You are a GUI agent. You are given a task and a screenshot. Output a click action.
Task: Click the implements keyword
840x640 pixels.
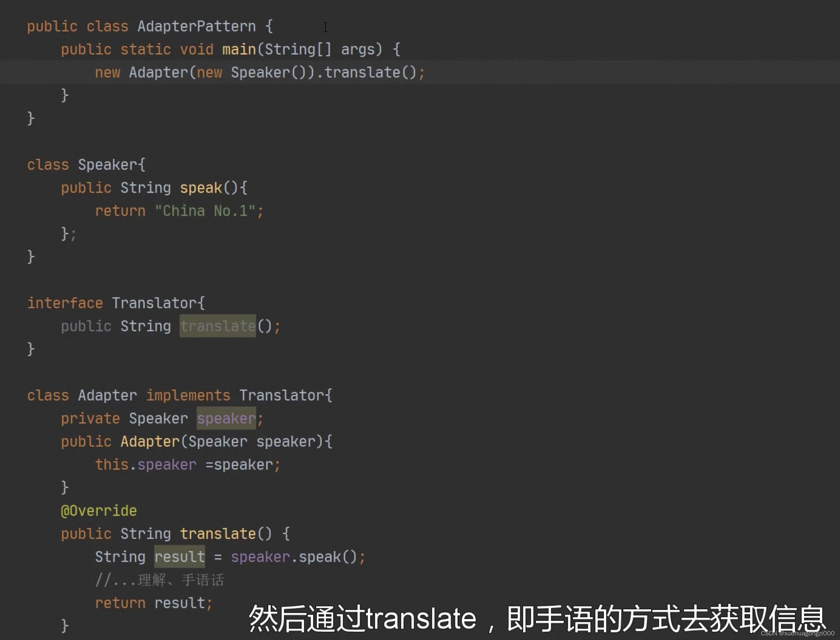[x=188, y=395]
